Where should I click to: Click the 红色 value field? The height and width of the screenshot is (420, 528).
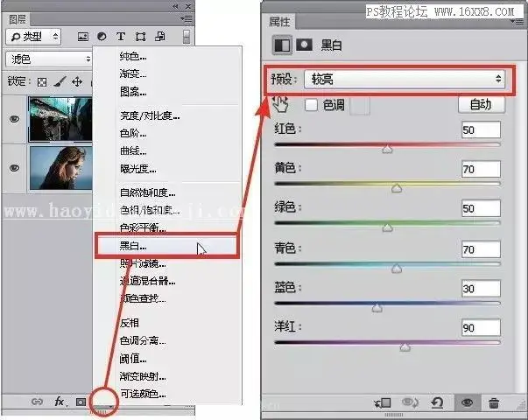[x=481, y=129]
